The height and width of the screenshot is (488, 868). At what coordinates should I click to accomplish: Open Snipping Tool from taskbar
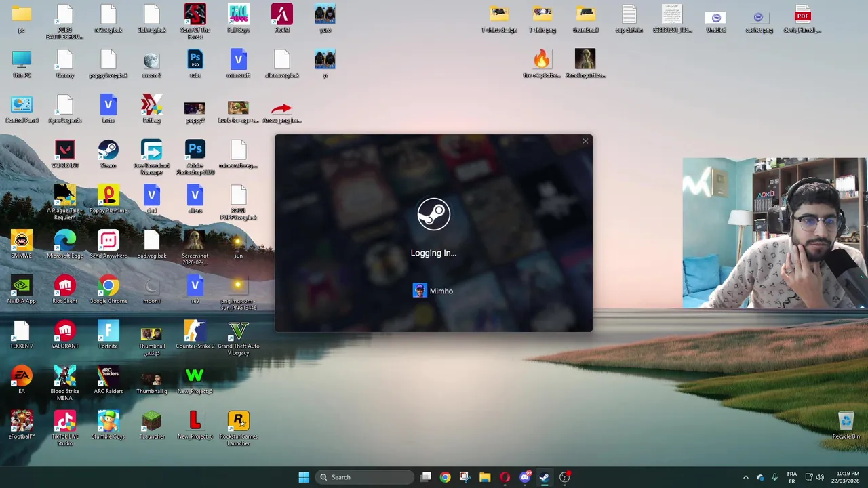pos(465,477)
